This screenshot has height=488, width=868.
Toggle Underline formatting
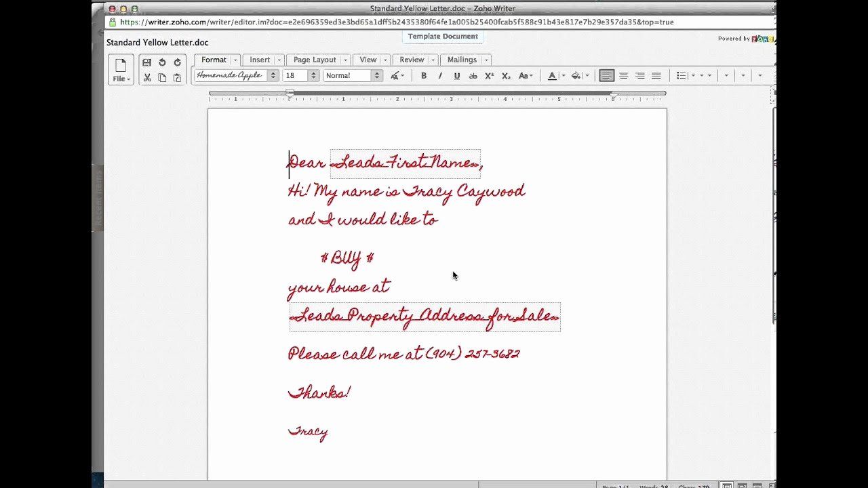(x=456, y=76)
